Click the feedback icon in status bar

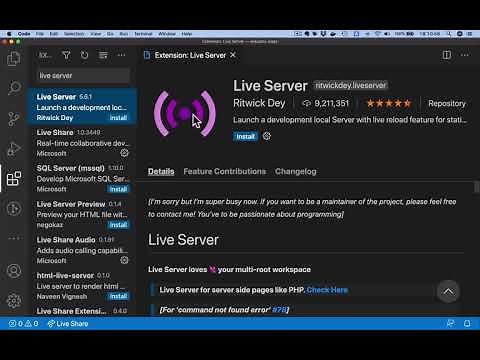pyautogui.click(x=450, y=323)
